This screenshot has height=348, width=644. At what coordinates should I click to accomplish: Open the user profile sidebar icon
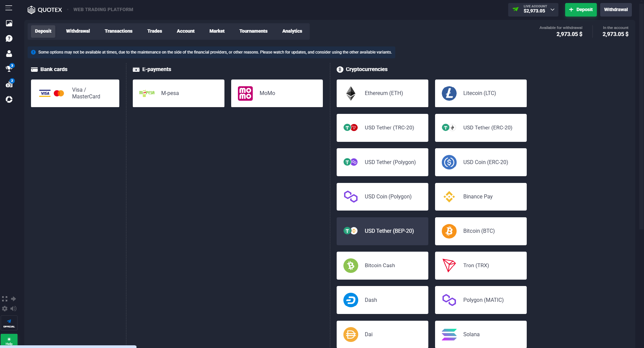point(9,54)
